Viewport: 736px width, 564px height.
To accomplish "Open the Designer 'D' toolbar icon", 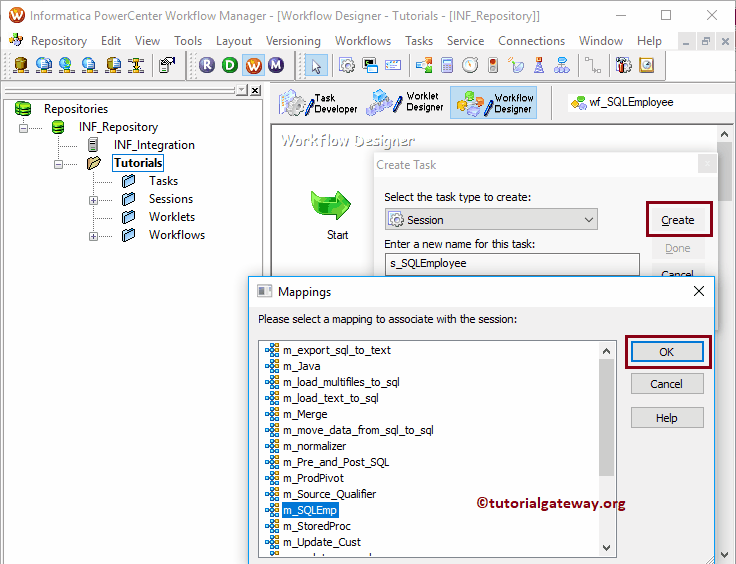I will [230, 65].
